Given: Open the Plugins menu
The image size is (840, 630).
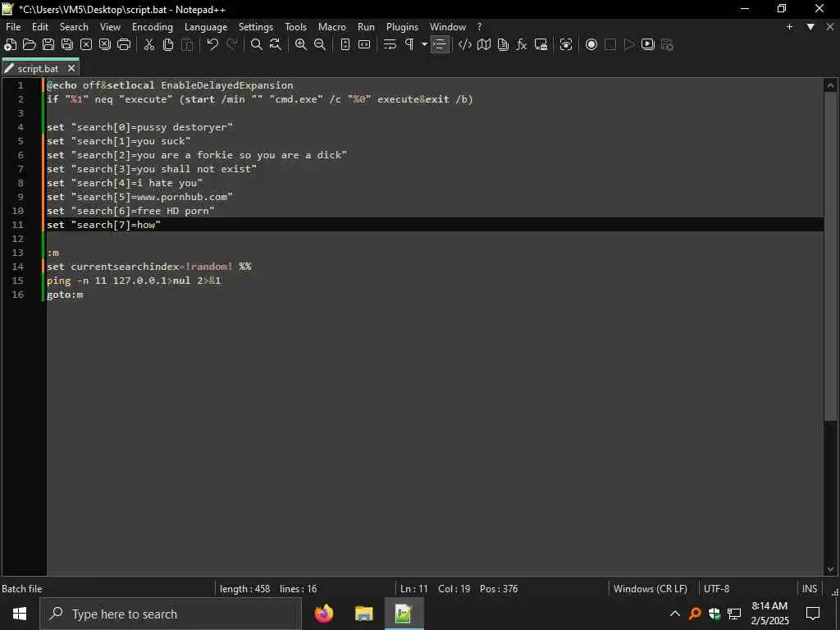Looking at the screenshot, I should click(x=402, y=27).
